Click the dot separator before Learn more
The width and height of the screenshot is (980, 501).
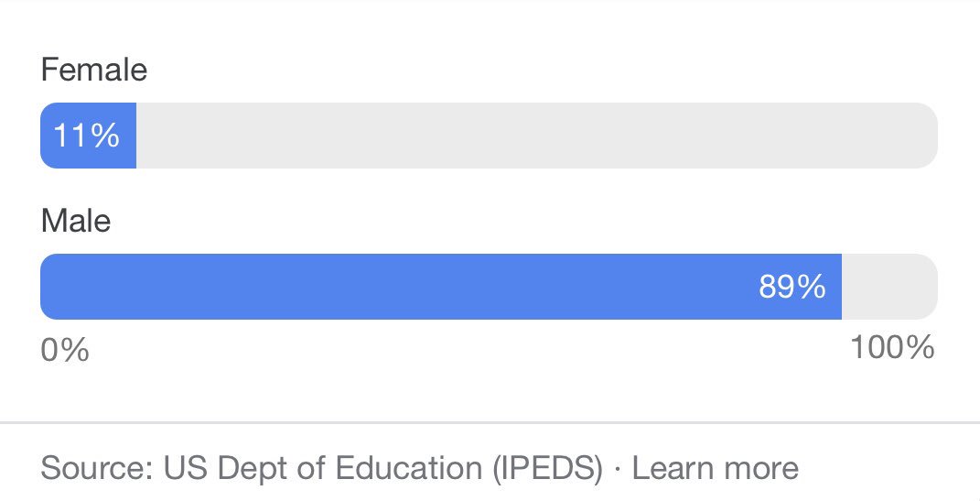pyautogui.click(x=618, y=469)
